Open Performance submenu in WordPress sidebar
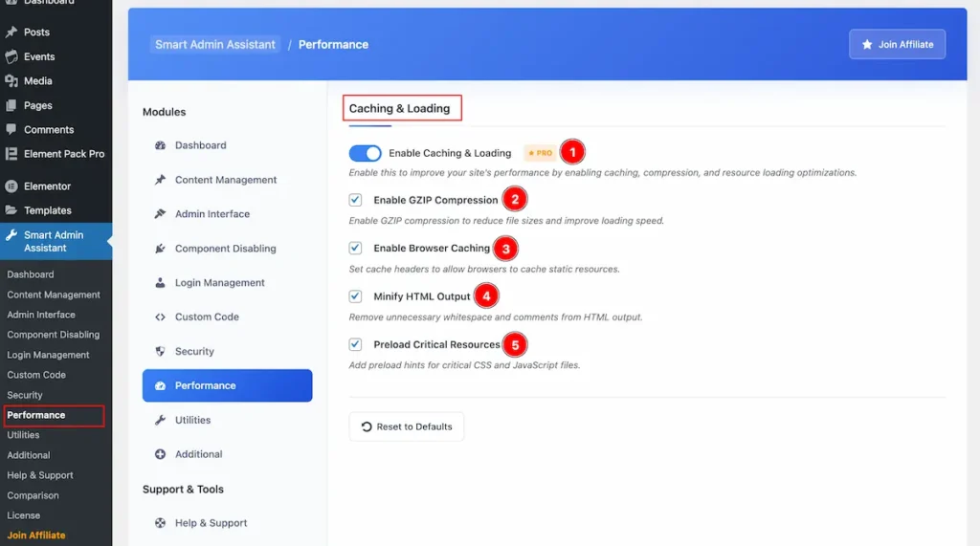980x546 pixels. click(x=36, y=415)
